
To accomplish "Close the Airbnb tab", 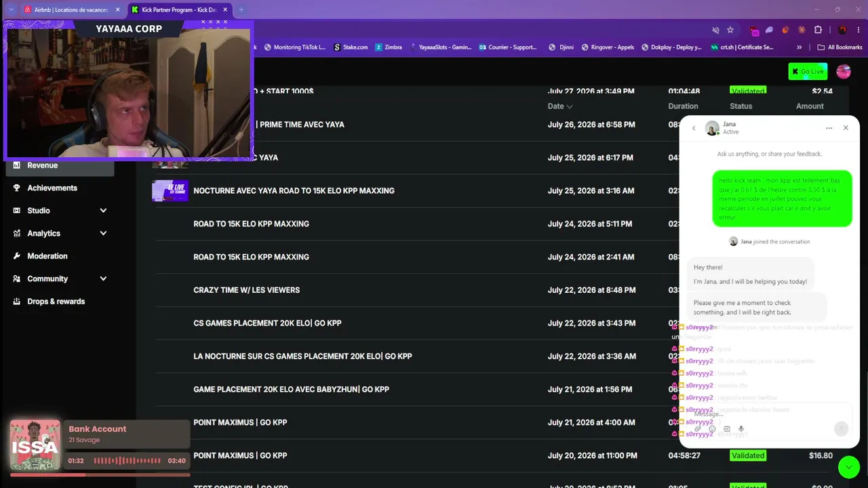I will (118, 9).
